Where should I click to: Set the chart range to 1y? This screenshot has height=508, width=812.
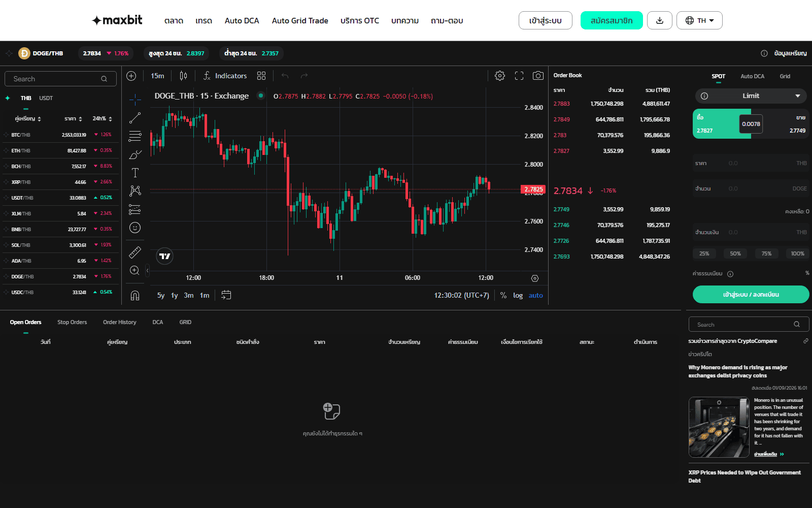(x=175, y=295)
